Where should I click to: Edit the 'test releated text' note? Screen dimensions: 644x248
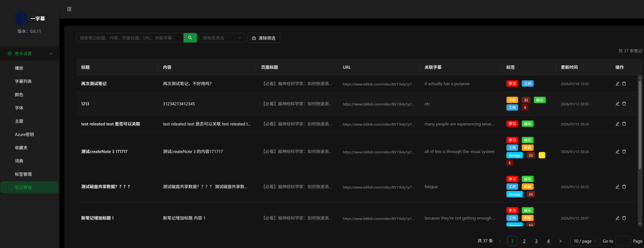tap(617, 124)
